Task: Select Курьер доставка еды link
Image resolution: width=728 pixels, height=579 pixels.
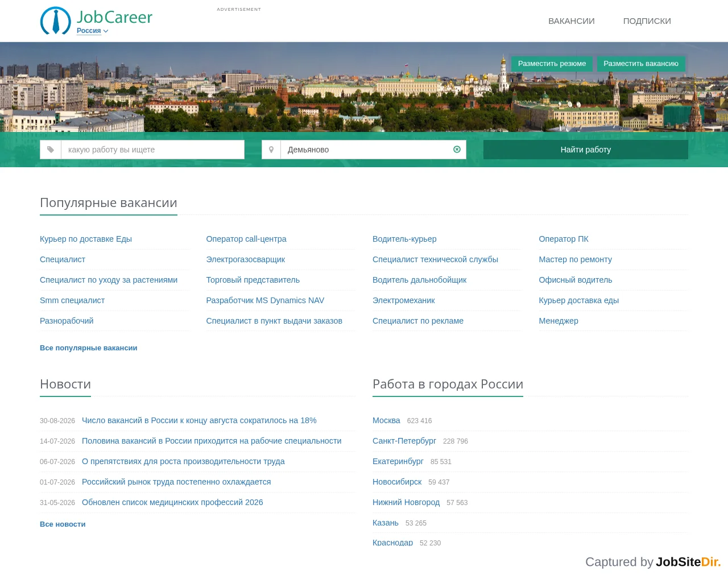Action: [579, 300]
